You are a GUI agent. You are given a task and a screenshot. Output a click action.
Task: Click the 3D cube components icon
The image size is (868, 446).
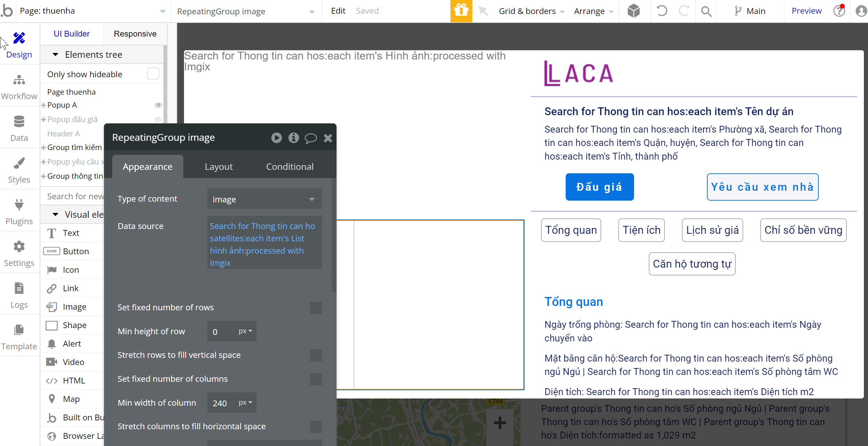click(x=633, y=11)
